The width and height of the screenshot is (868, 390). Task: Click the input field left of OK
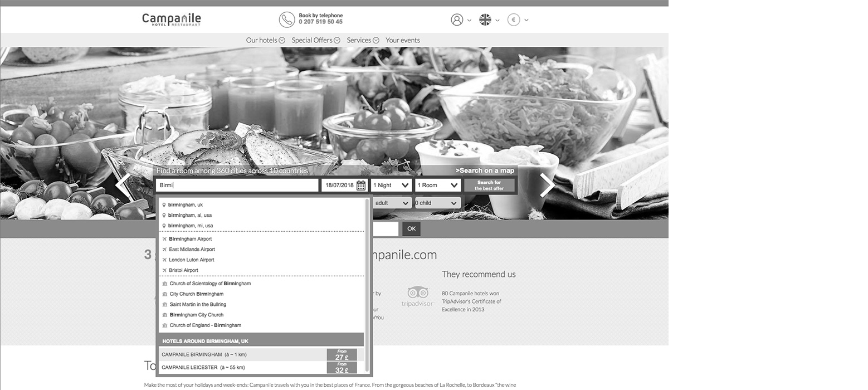(385, 228)
